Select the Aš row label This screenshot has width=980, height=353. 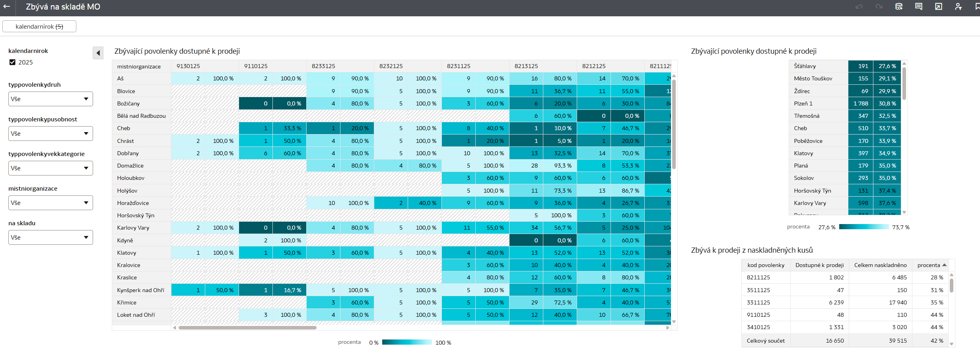pos(142,78)
